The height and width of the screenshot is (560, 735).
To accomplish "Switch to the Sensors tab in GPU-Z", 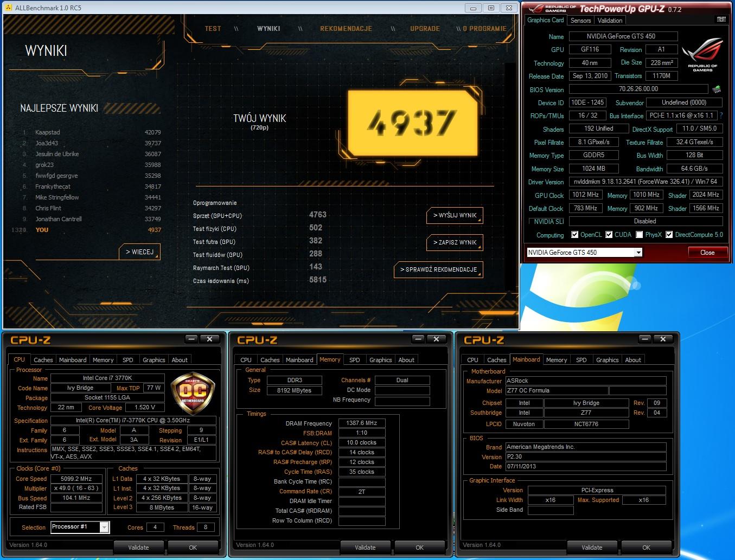I will coord(580,21).
